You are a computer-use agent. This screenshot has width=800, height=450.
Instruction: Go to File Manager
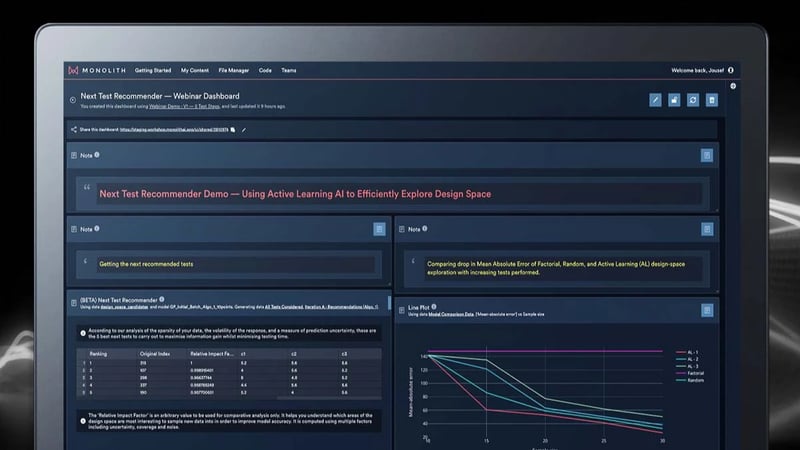(233, 70)
